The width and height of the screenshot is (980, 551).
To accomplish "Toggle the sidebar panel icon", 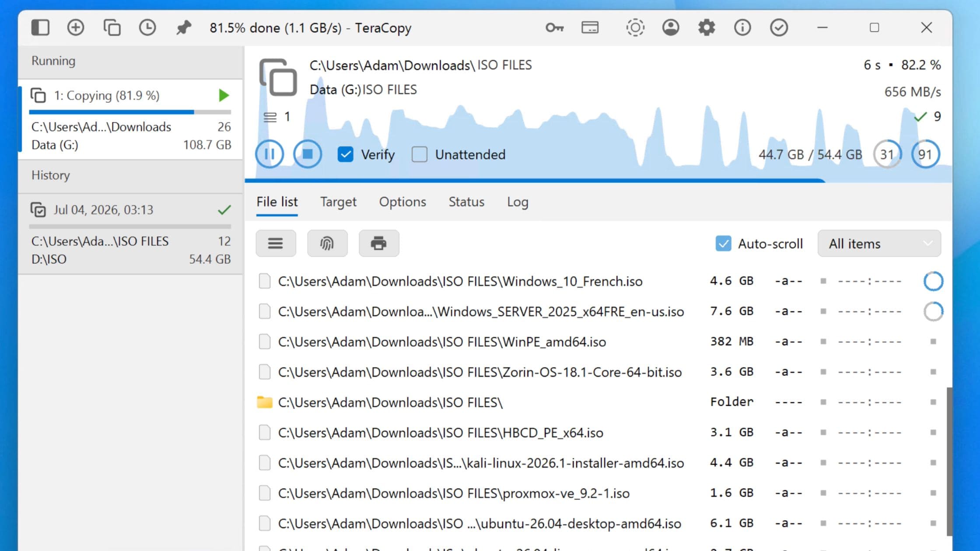I will pyautogui.click(x=40, y=28).
